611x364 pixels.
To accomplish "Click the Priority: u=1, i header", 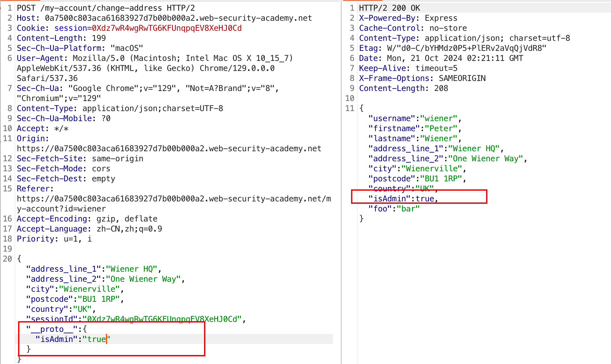I will point(54,239).
